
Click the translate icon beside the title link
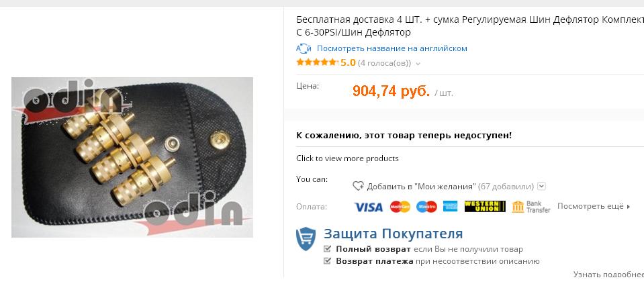click(304, 48)
